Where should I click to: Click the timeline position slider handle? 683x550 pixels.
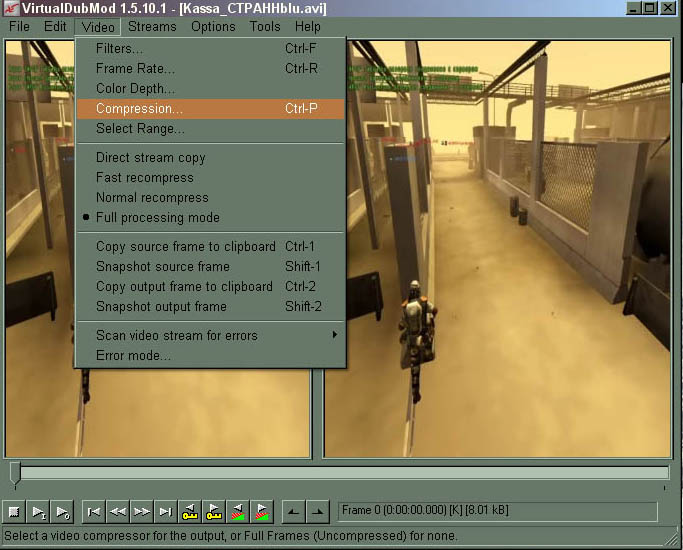click(x=15, y=474)
